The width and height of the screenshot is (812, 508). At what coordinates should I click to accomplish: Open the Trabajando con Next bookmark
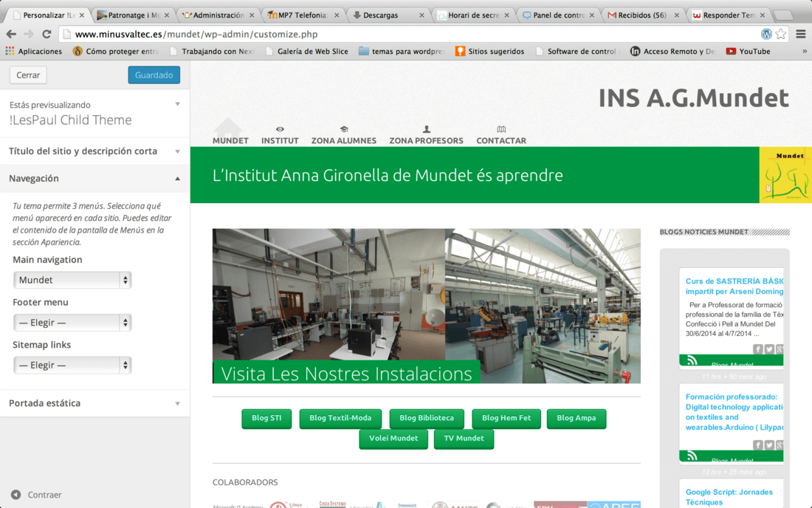pyautogui.click(x=211, y=51)
